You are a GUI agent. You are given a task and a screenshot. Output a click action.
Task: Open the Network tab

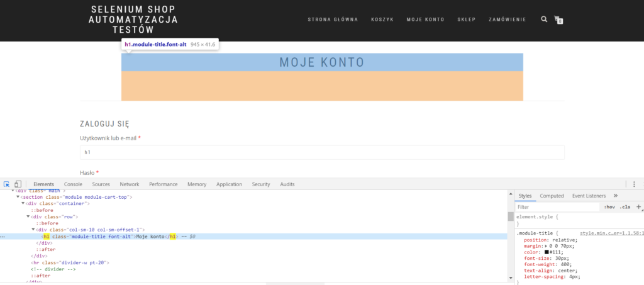[130, 184]
